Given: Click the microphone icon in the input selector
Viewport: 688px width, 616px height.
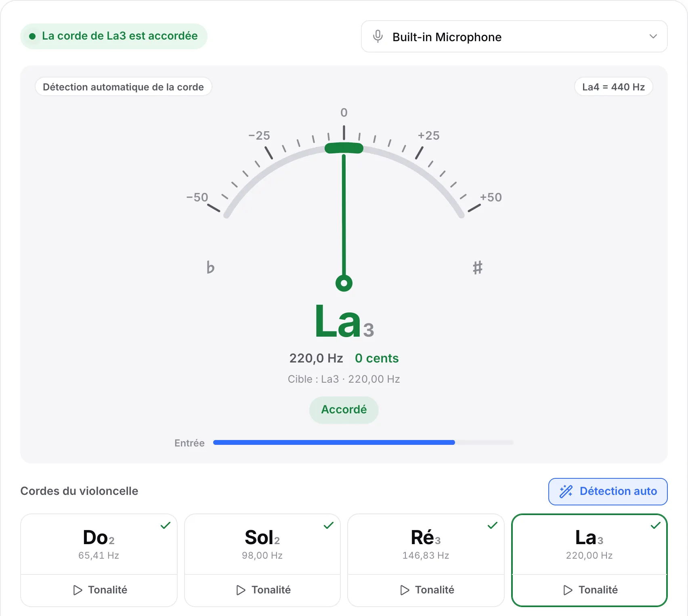Looking at the screenshot, I should (378, 36).
